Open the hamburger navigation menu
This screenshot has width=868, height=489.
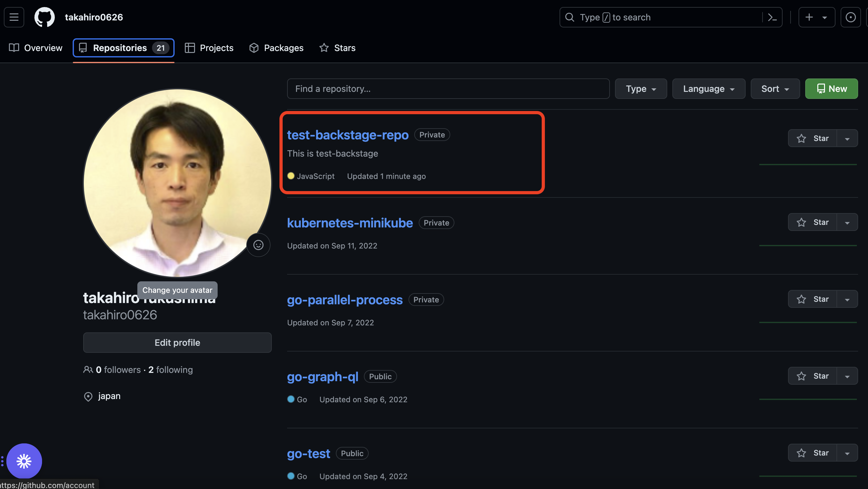coord(14,17)
